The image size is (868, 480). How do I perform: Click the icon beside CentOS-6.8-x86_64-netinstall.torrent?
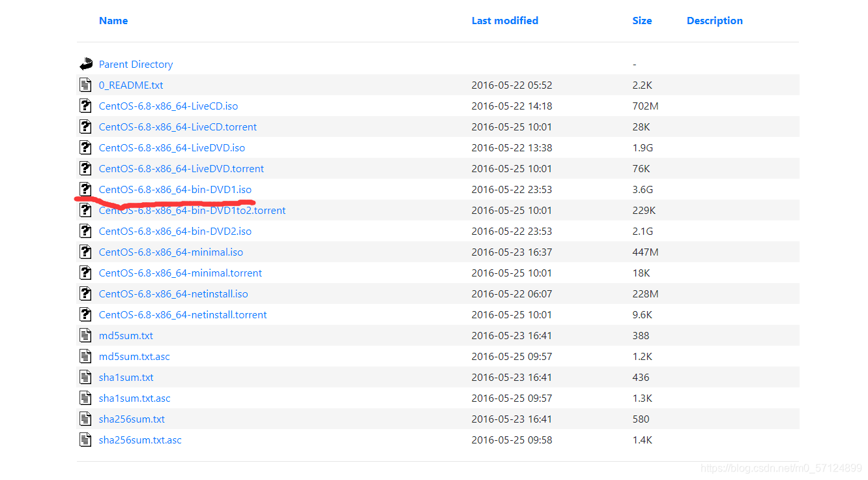pos(85,314)
